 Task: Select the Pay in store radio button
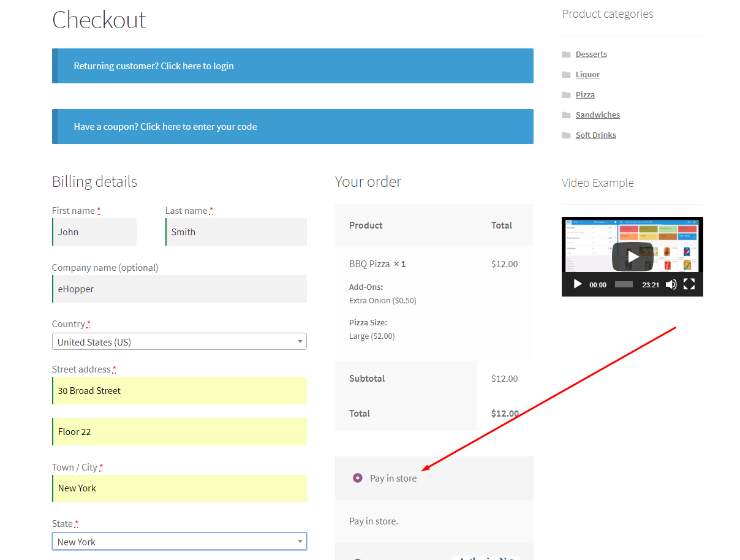(x=358, y=478)
